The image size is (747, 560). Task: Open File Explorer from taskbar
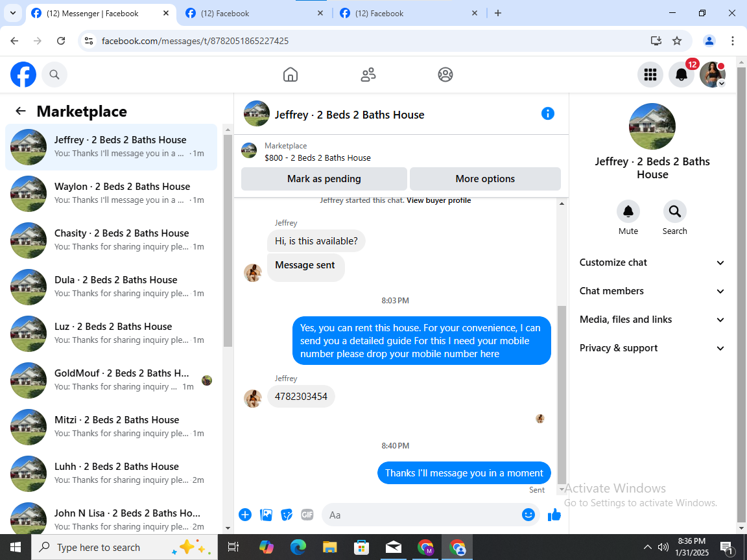(x=329, y=547)
